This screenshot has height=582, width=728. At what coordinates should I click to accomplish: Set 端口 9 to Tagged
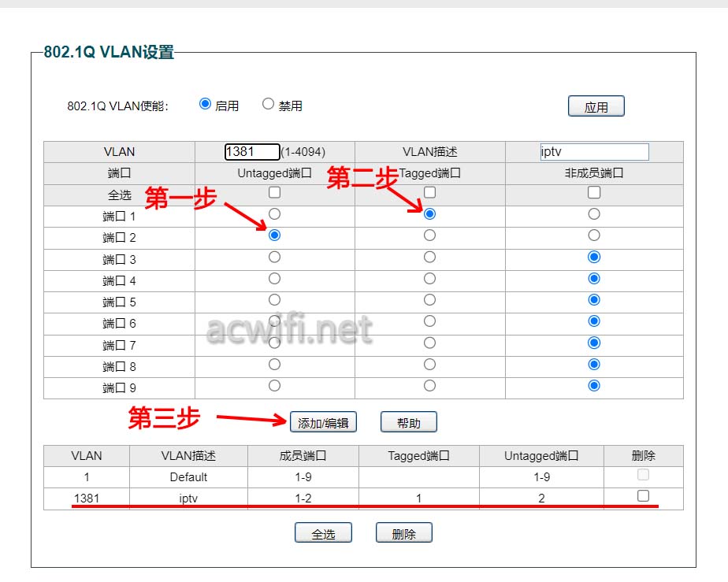(430, 386)
